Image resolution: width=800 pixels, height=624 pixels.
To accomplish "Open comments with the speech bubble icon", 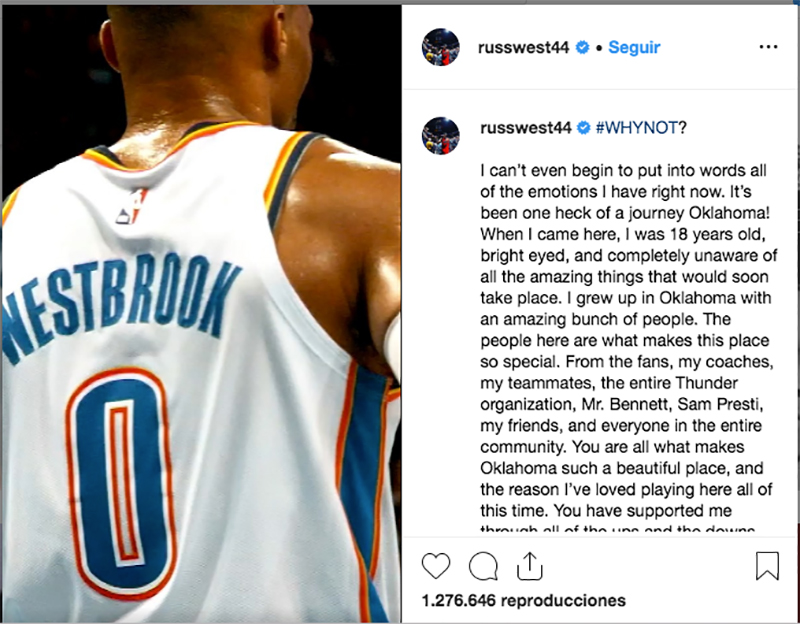I will (x=483, y=566).
